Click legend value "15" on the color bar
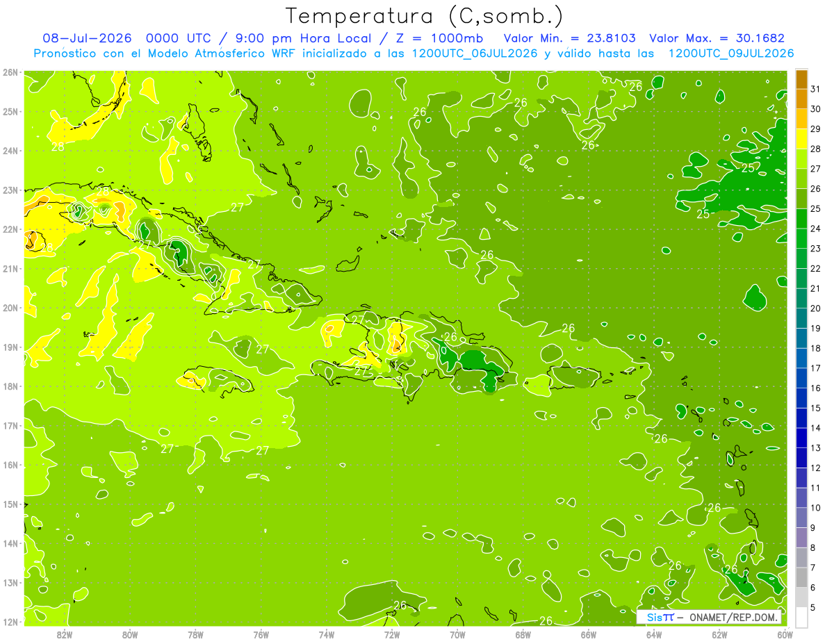Screen dimensions: 834x644 816,408
